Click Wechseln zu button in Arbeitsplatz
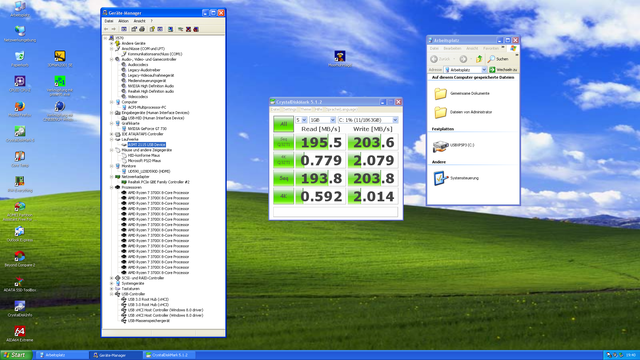Image resolution: width=640 pixels, height=360 pixels. pyautogui.click(x=504, y=70)
